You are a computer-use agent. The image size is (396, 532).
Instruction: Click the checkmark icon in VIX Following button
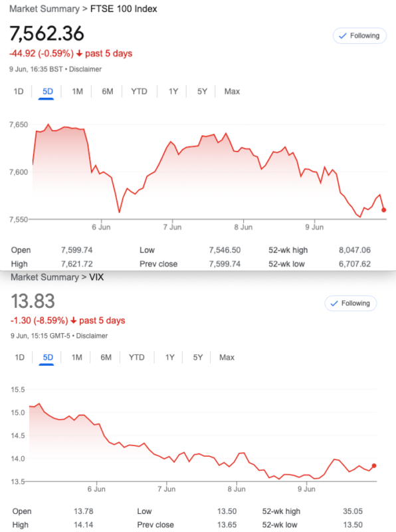(334, 303)
